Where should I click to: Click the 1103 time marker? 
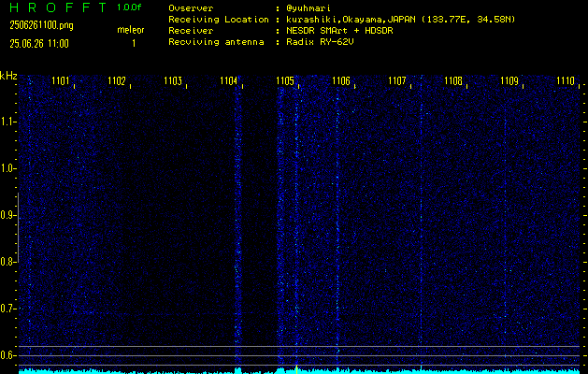(x=173, y=80)
